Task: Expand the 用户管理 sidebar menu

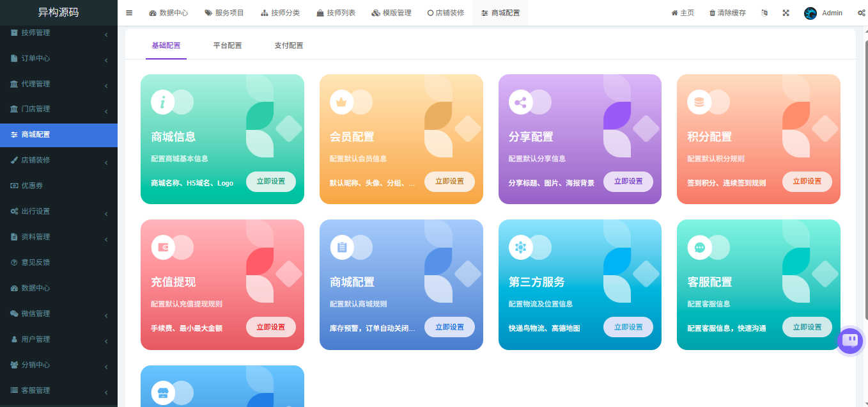Action: tap(59, 339)
